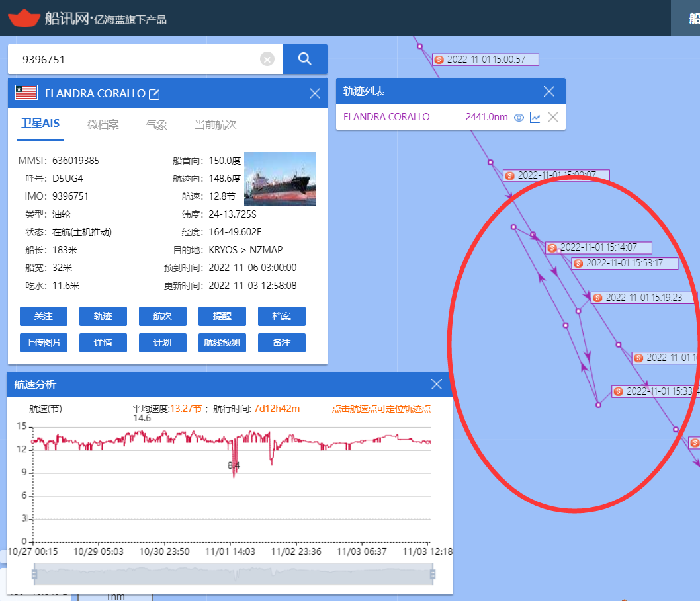
Task: Open the speed chart icon in track list
Action: pyautogui.click(x=535, y=118)
